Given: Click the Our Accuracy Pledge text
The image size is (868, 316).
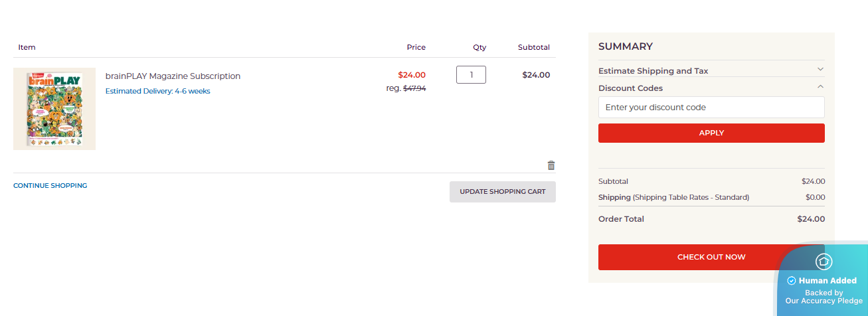Looking at the screenshot, I should tap(824, 301).
